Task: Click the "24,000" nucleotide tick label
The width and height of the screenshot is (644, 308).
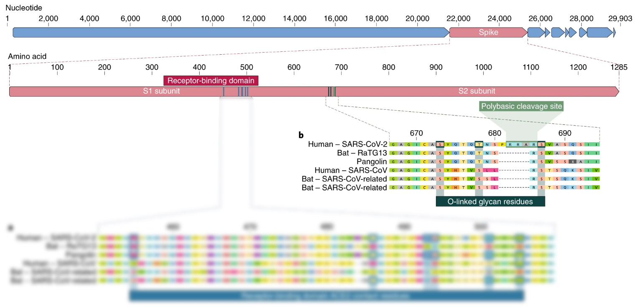Action: (499, 18)
